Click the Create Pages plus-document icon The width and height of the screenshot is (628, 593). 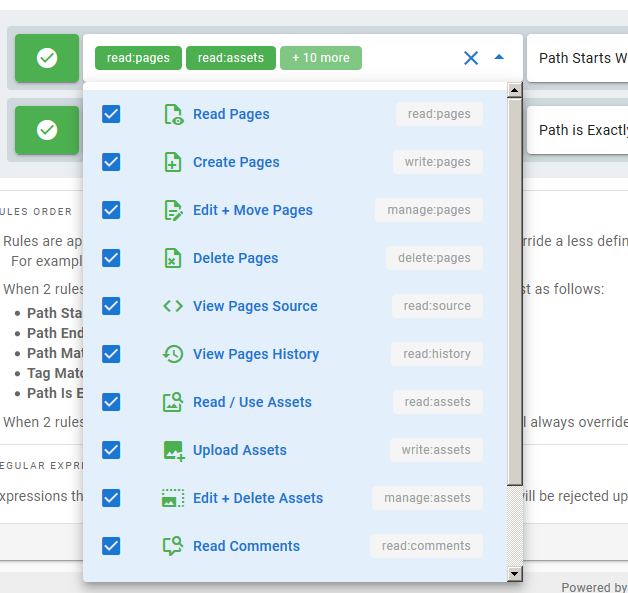(x=173, y=162)
